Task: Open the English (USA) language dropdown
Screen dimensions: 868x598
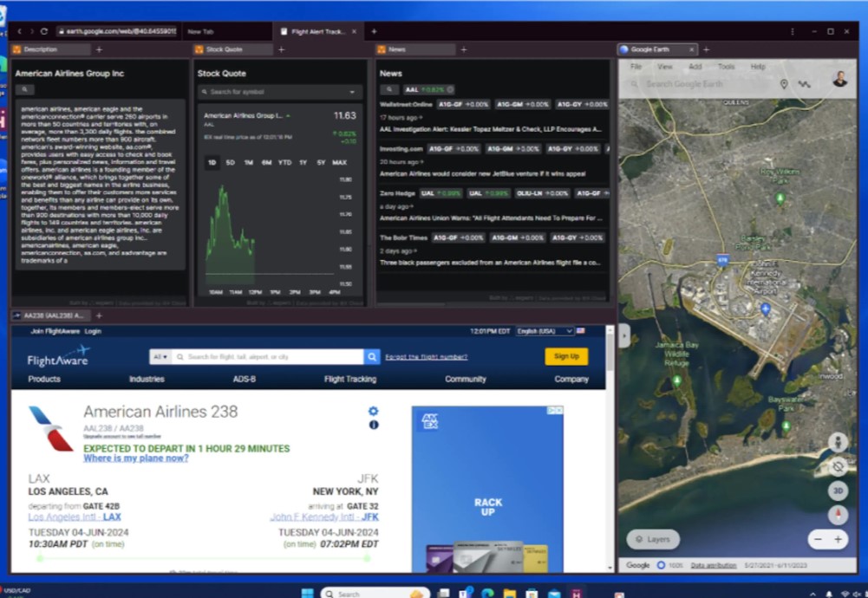Action: pos(545,331)
